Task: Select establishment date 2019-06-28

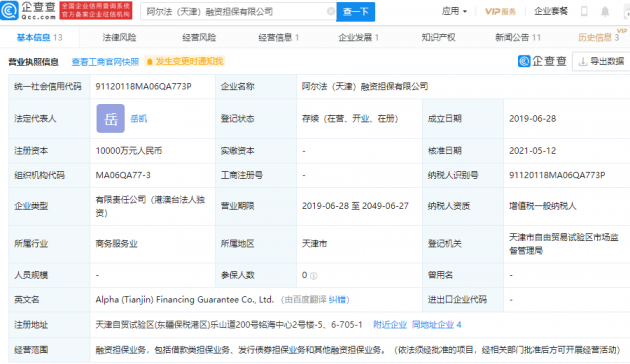Action: pos(532,119)
